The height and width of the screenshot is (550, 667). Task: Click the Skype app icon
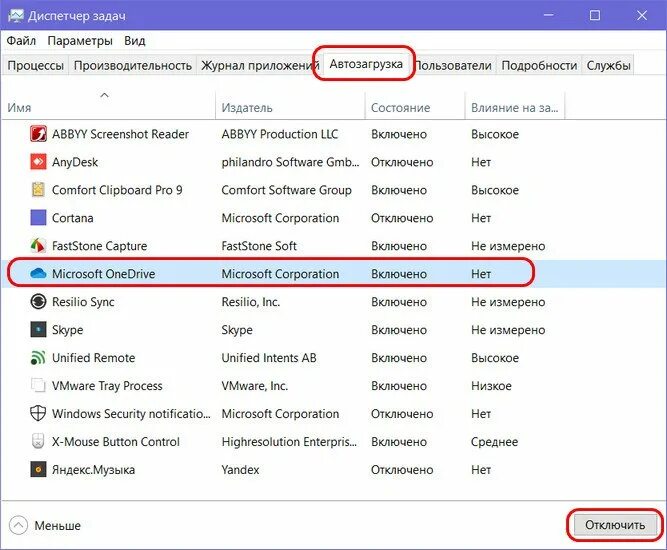pos(38,330)
